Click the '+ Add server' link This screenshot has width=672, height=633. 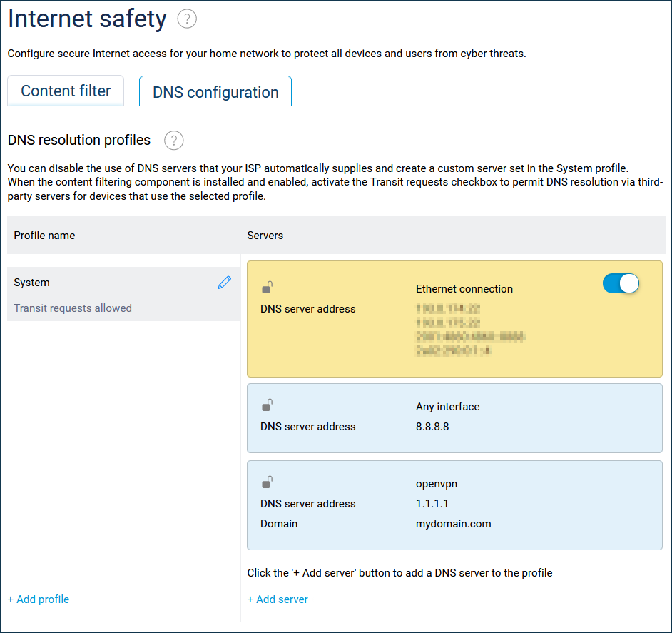[278, 599]
